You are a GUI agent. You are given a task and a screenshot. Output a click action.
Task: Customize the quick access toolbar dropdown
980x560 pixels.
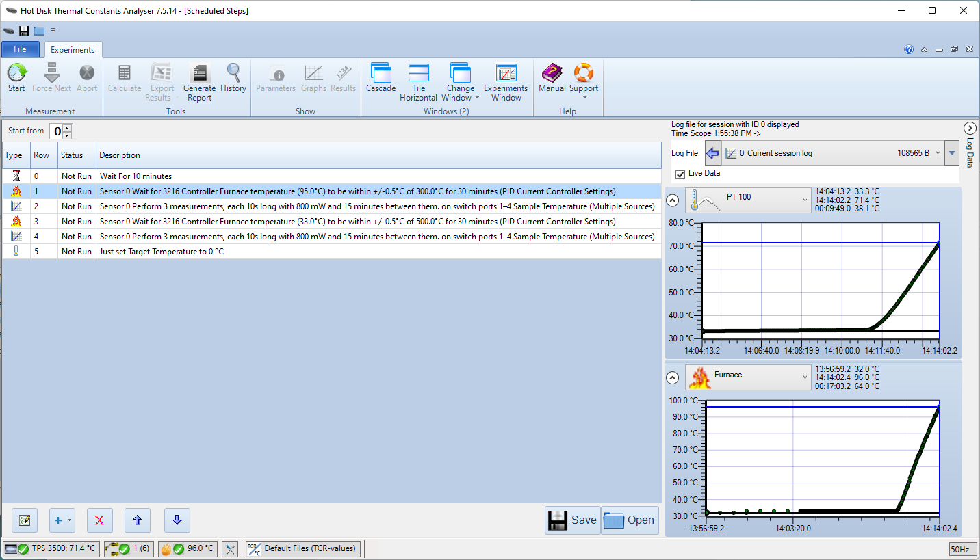pyautogui.click(x=53, y=30)
